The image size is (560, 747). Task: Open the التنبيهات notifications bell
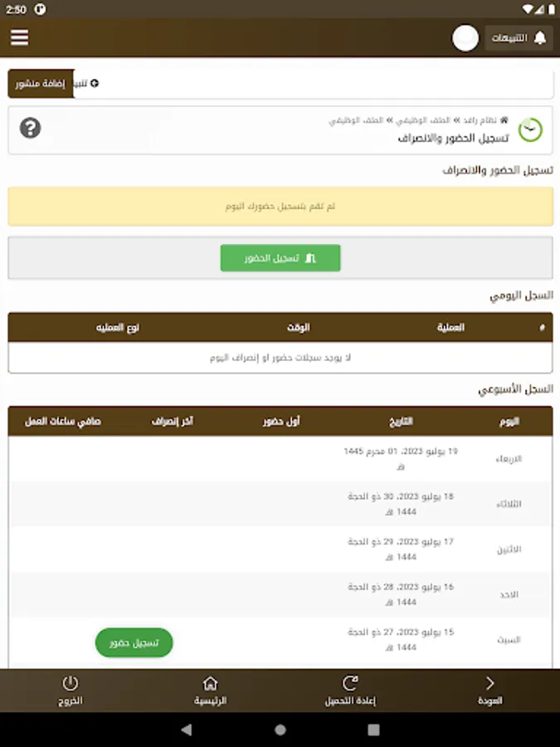coord(519,37)
